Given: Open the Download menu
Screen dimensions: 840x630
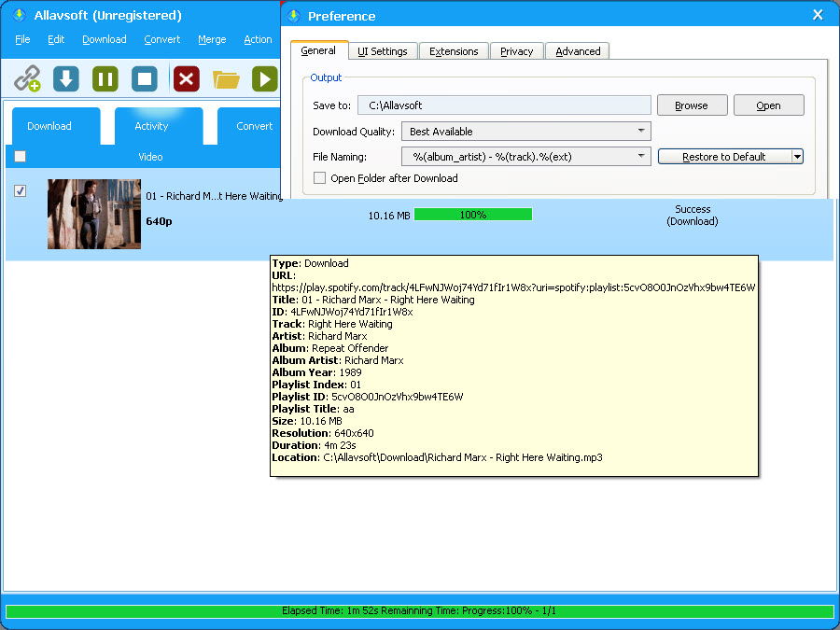Looking at the screenshot, I should coord(105,39).
